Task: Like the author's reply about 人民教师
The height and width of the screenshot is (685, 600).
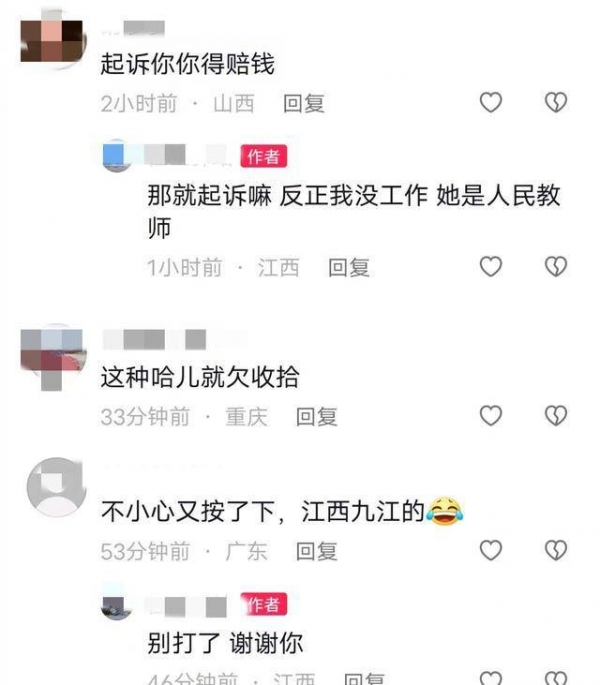Action: click(x=491, y=266)
